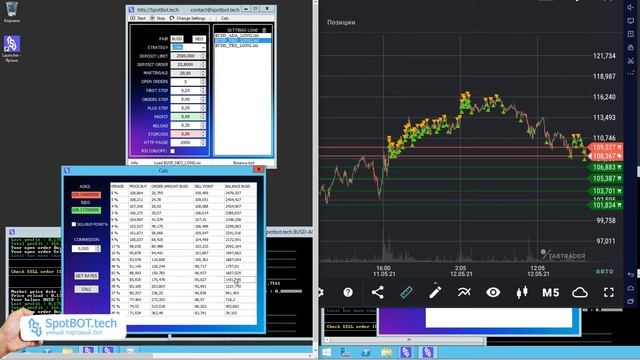This screenshot has width=640, height=360.
Task: Open Calc from the SpotBot toolbar
Action: click(x=225, y=18)
